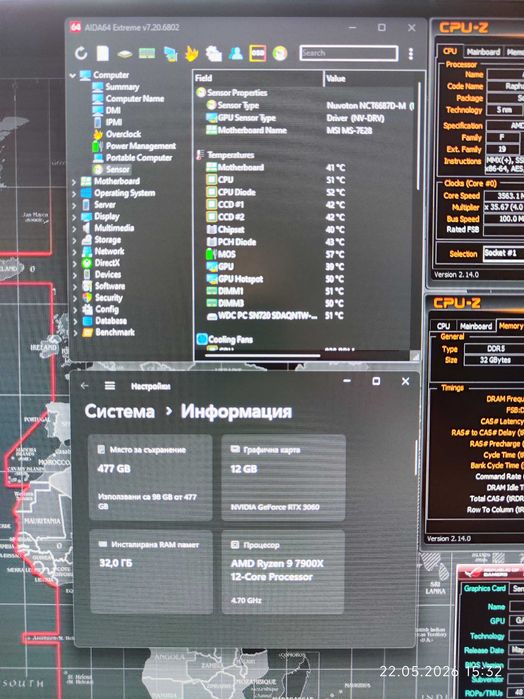
Task: Click the Benchmark category icon in tree
Action: coord(87,333)
